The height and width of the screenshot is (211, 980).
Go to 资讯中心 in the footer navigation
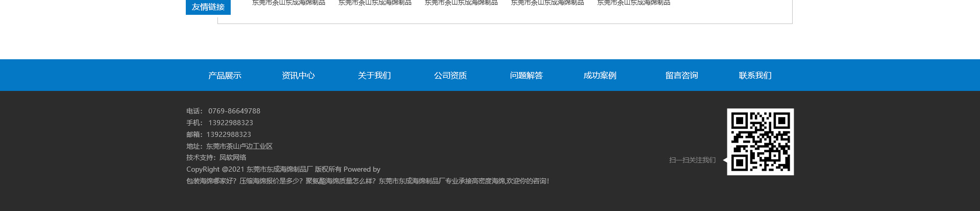(x=298, y=76)
